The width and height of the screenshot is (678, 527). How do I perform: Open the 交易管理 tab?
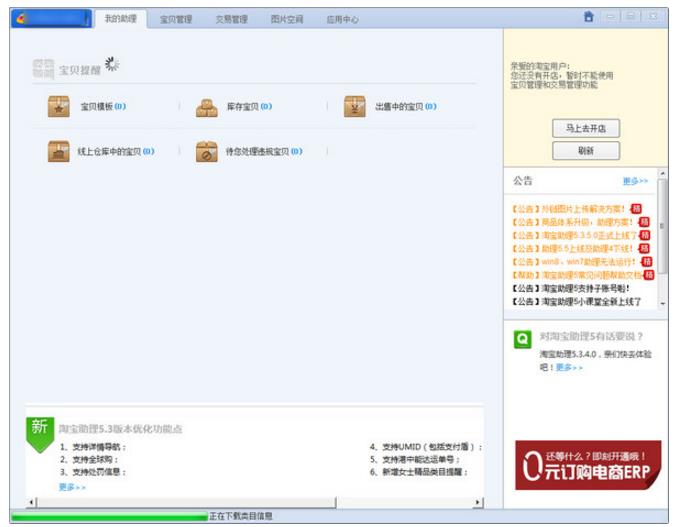231,19
